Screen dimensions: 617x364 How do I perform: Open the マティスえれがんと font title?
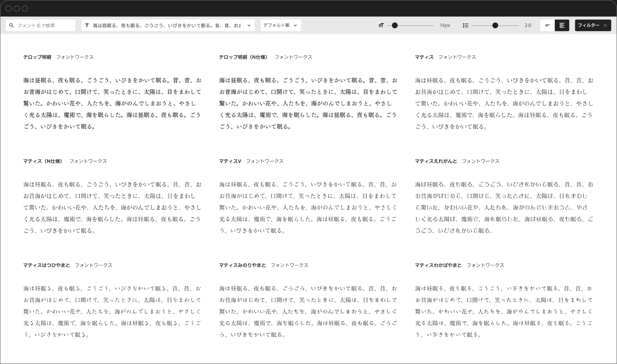436,161
